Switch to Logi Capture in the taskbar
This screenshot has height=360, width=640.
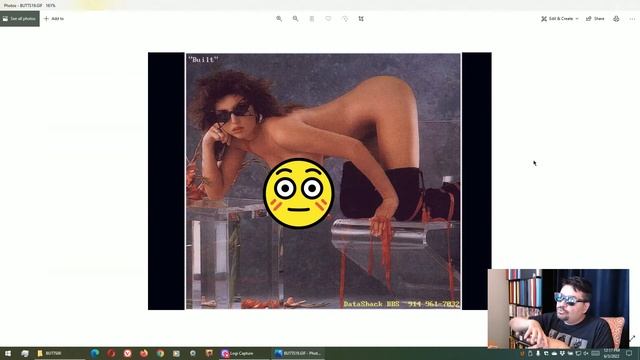coord(244,353)
